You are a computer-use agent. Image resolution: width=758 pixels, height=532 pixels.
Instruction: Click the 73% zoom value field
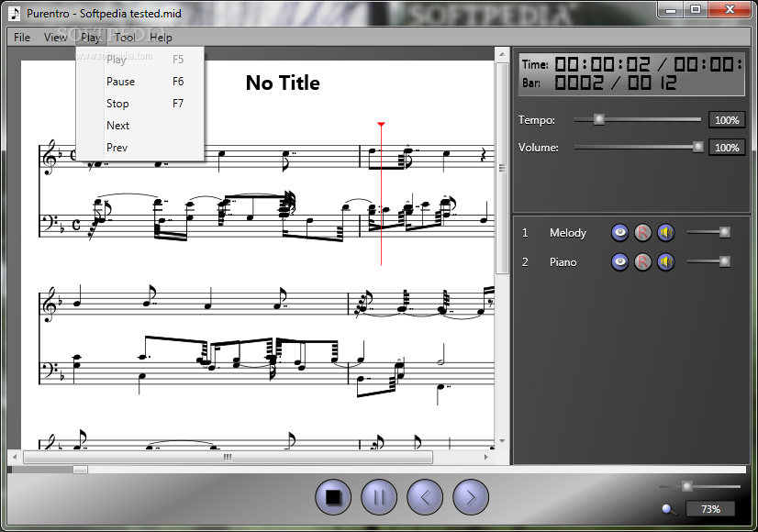[x=710, y=509]
